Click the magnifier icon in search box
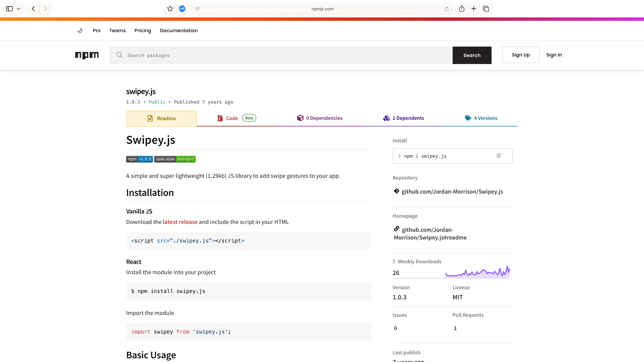Image resolution: width=644 pixels, height=362 pixels. [120, 55]
